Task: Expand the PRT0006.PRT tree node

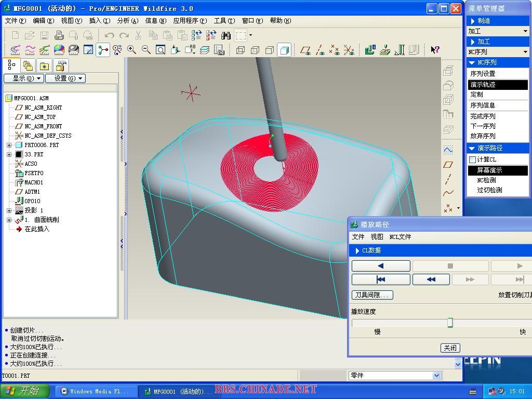Action: tap(9, 145)
